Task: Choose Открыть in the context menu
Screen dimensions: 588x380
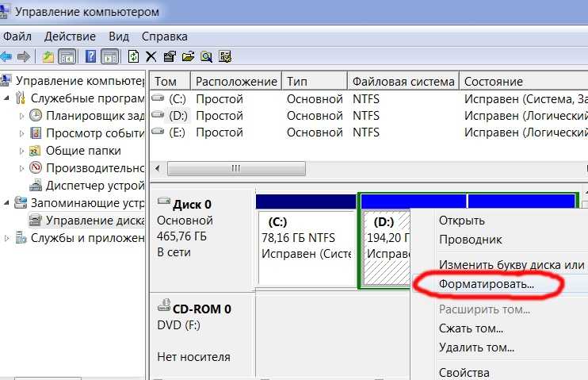Action: click(x=462, y=221)
